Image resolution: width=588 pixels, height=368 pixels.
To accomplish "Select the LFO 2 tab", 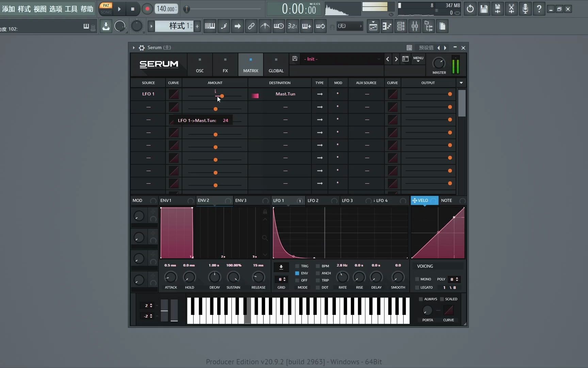I will click(x=322, y=201).
